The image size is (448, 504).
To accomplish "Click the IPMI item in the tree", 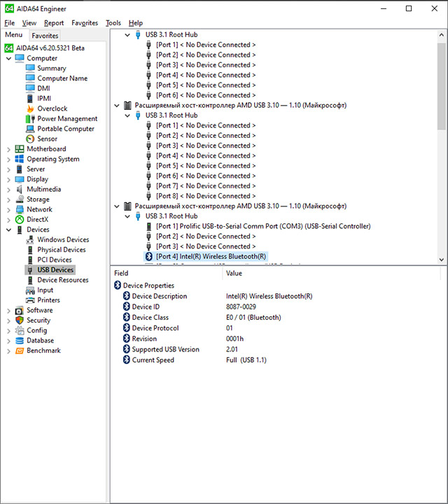I will tap(44, 99).
